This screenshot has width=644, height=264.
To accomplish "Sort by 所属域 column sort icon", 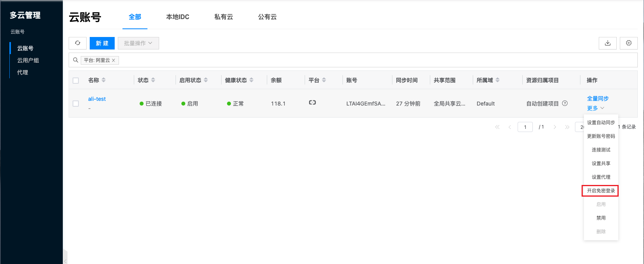I will pyautogui.click(x=498, y=80).
